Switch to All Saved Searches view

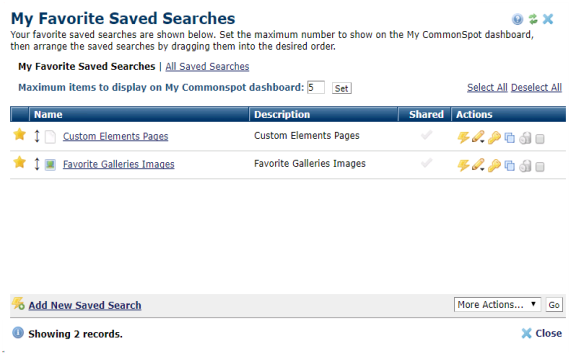coord(207,66)
